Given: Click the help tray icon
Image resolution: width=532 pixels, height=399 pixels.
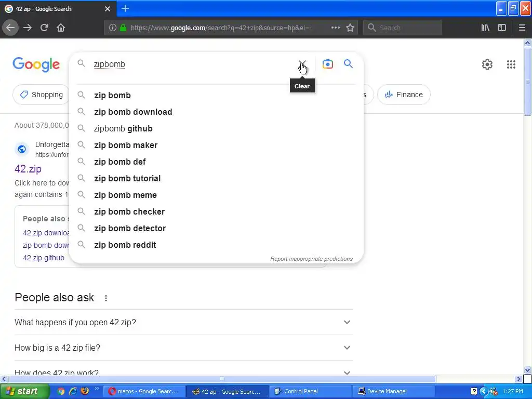Looking at the screenshot, I should tap(474, 391).
